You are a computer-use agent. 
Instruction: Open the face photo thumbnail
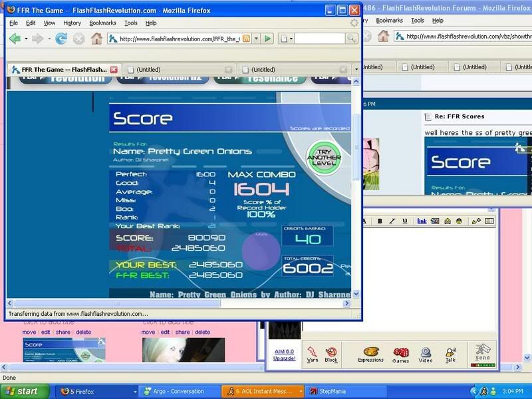pyautogui.click(x=184, y=350)
